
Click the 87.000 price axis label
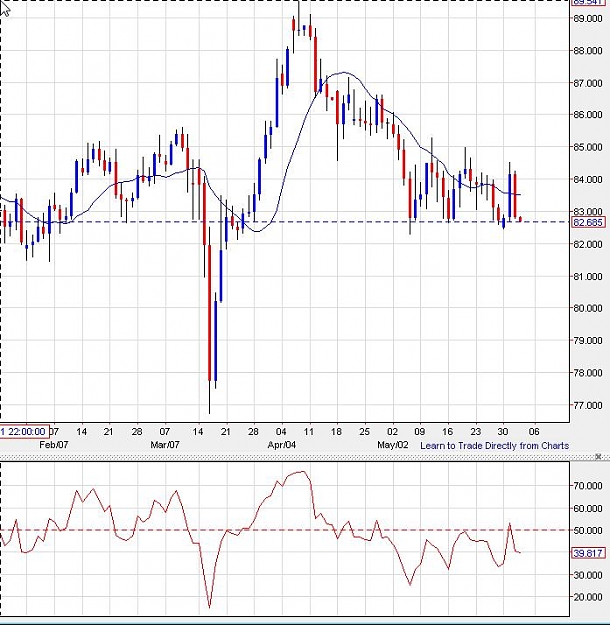click(x=588, y=83)
